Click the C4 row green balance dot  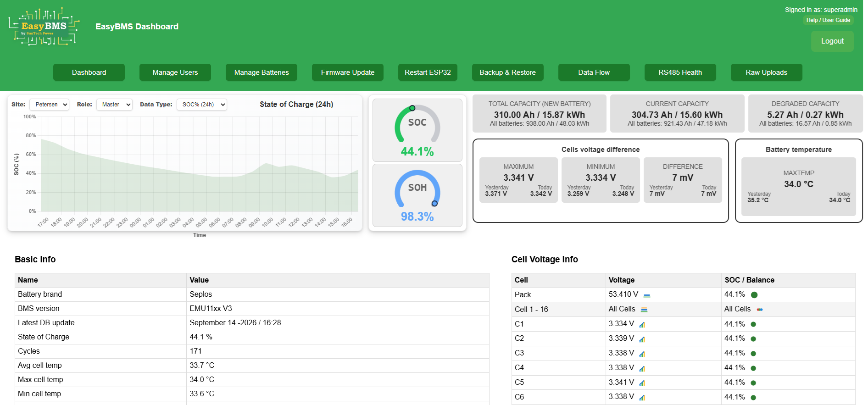(753, 368)
